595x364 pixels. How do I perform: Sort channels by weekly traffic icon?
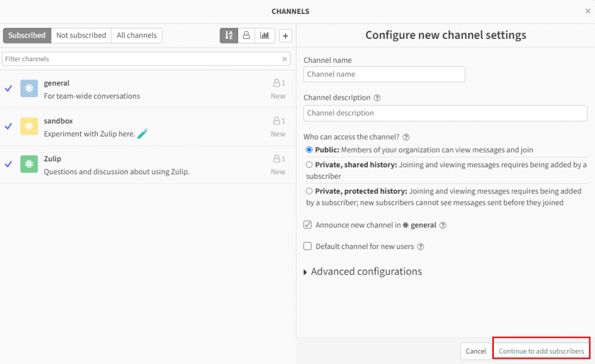[264, 35]
